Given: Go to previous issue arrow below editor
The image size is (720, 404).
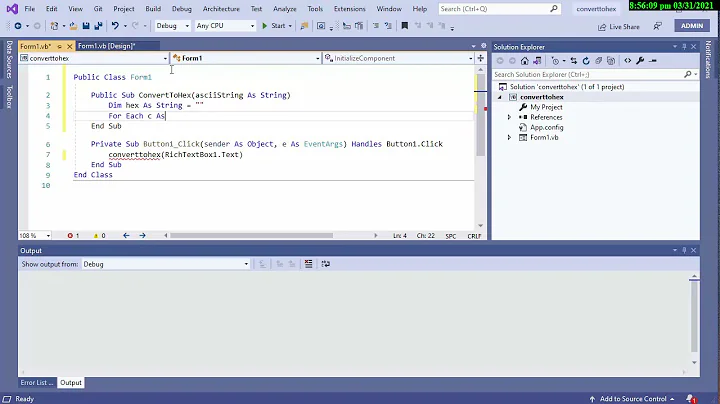Looking at the screenshot, I should [126, 236].
